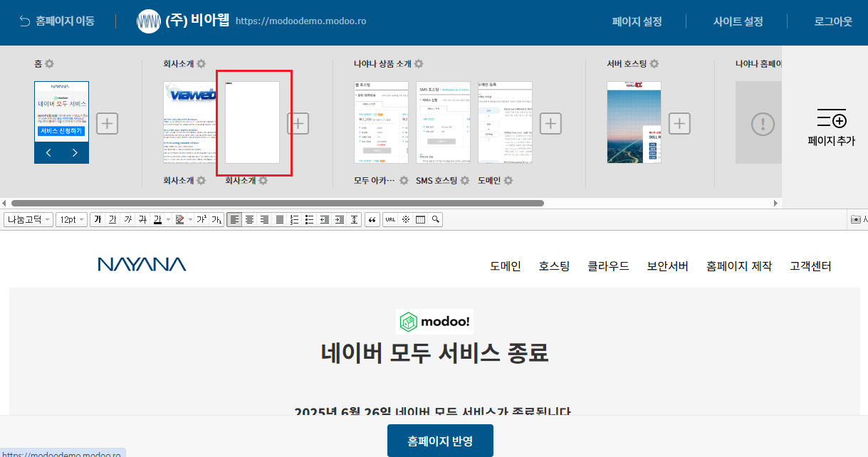Click 클라우드 in the NAYANA navigation
This screenshot has height=457, width=868.
click(608, 266)
